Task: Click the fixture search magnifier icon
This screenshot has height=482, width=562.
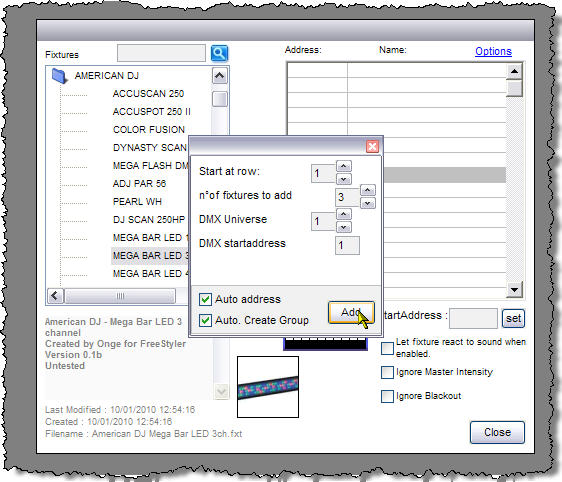Action: pyautogui.click(x=219, y=53)
